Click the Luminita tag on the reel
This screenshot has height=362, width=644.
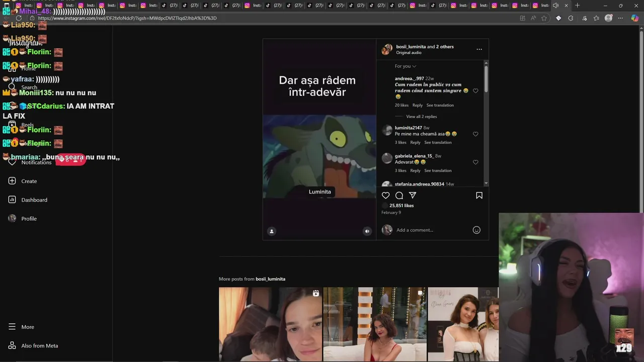tap(320, 192)
